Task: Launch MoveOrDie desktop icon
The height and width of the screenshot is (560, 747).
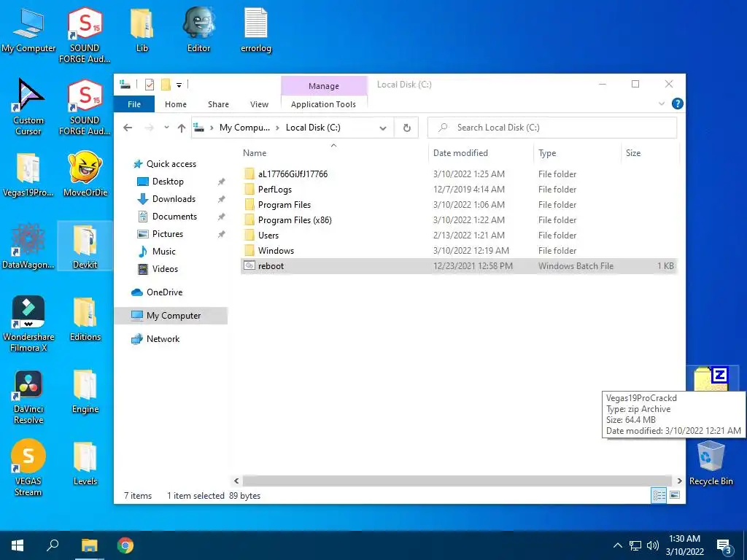Action: [85, 175]
